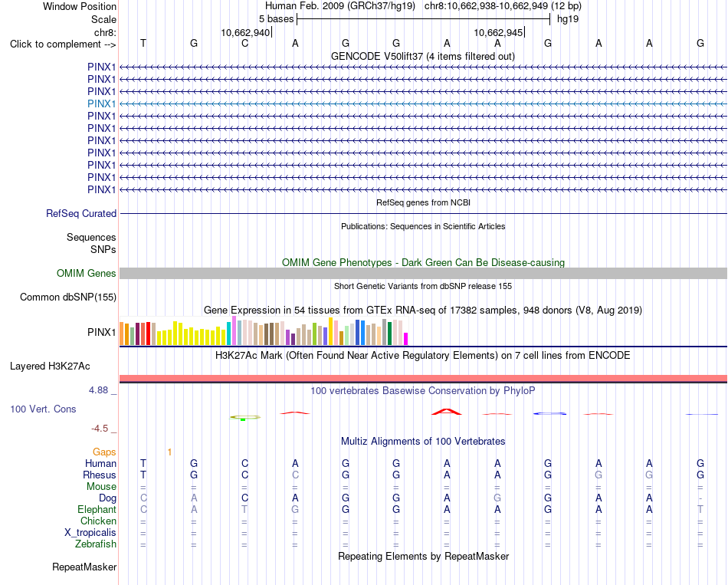
Task: Click the pink H3K27Ac signal bar
Action: (x=423, y=378)
